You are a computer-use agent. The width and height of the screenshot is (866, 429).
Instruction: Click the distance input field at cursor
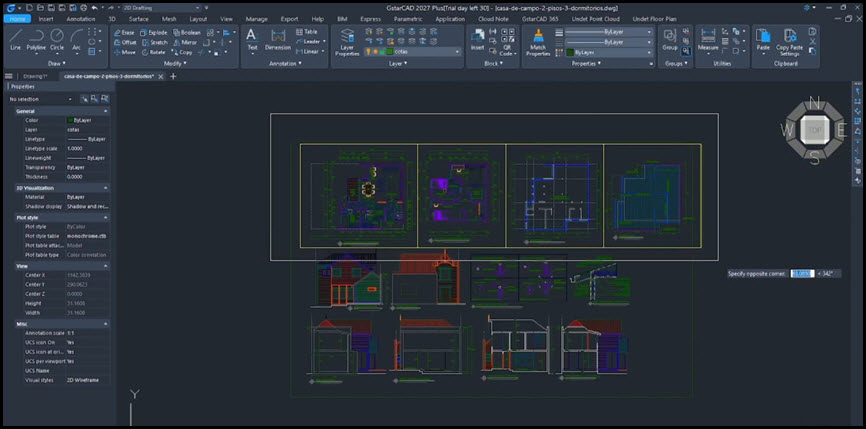click(x=802, y=273)
